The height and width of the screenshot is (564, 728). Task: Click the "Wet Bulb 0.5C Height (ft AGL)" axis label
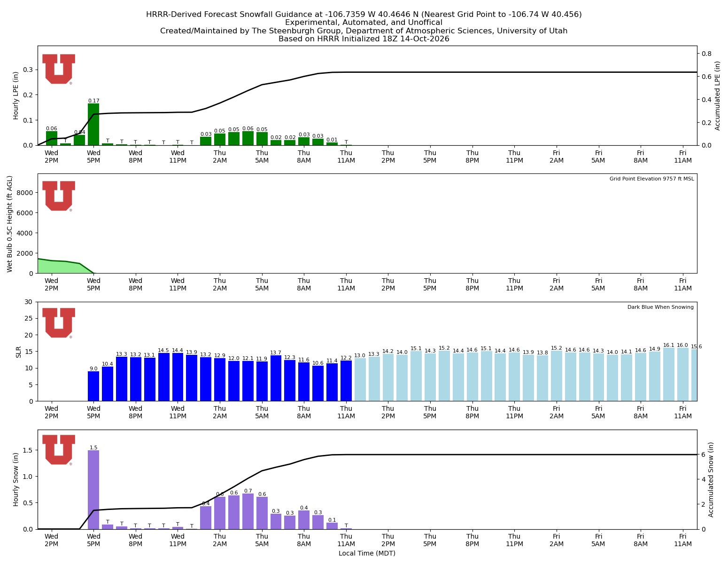coord(10,224)
